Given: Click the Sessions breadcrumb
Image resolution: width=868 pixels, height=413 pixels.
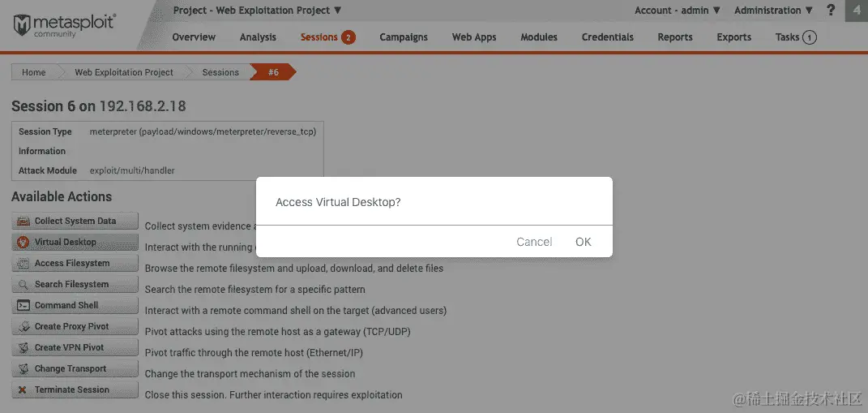Looking at the screenshot, I should [220, 72].
